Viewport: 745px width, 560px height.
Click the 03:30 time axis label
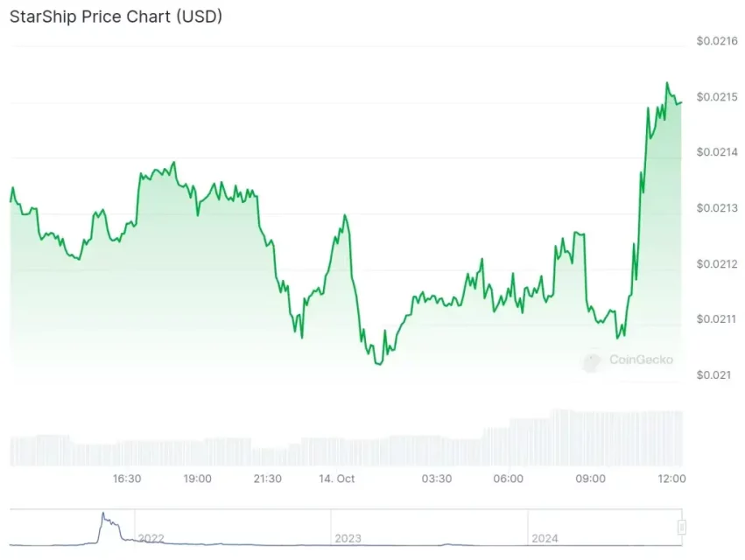(x=437, y=479)
